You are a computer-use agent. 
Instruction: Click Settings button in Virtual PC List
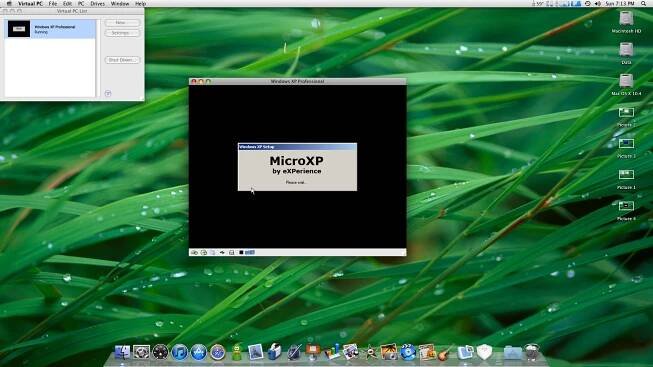coord(122,32)
